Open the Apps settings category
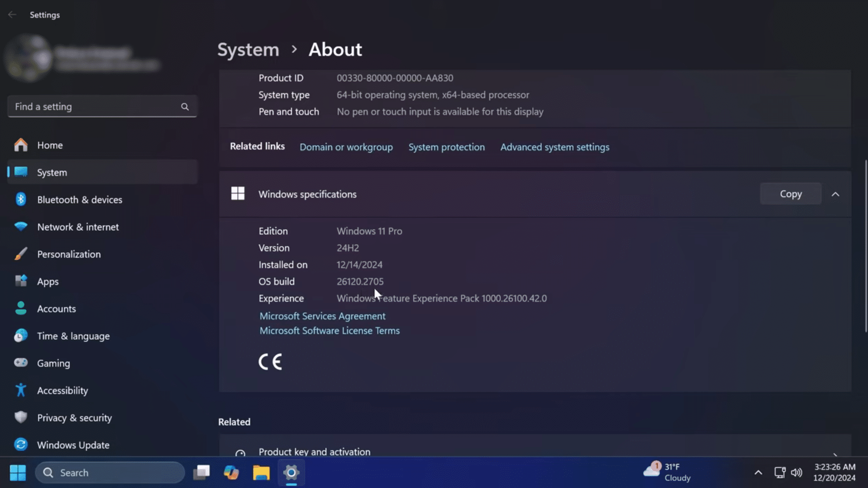 pos(102,281)
